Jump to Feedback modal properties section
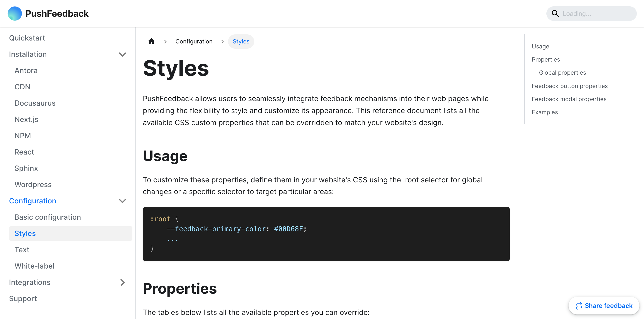644x319 pixels. point(569,99)
